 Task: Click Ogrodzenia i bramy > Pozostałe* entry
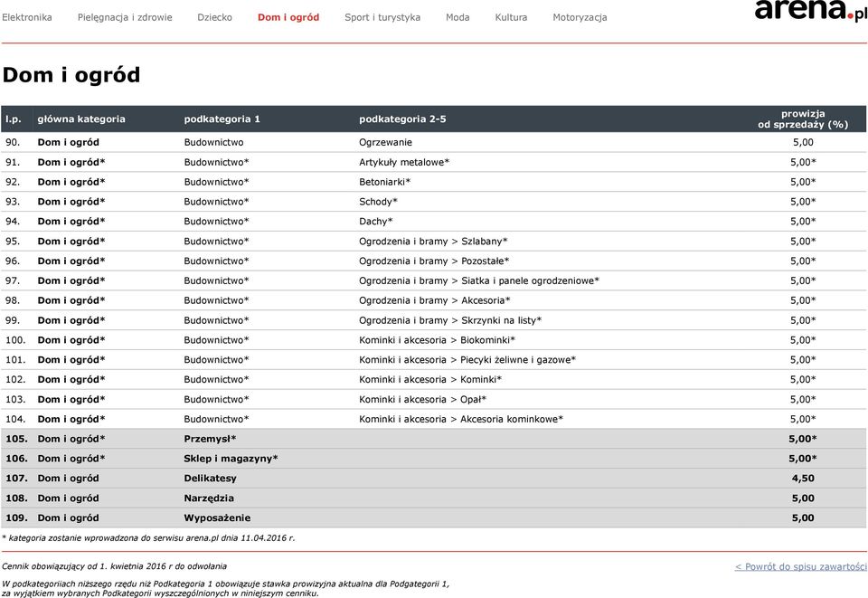point(434,261)
